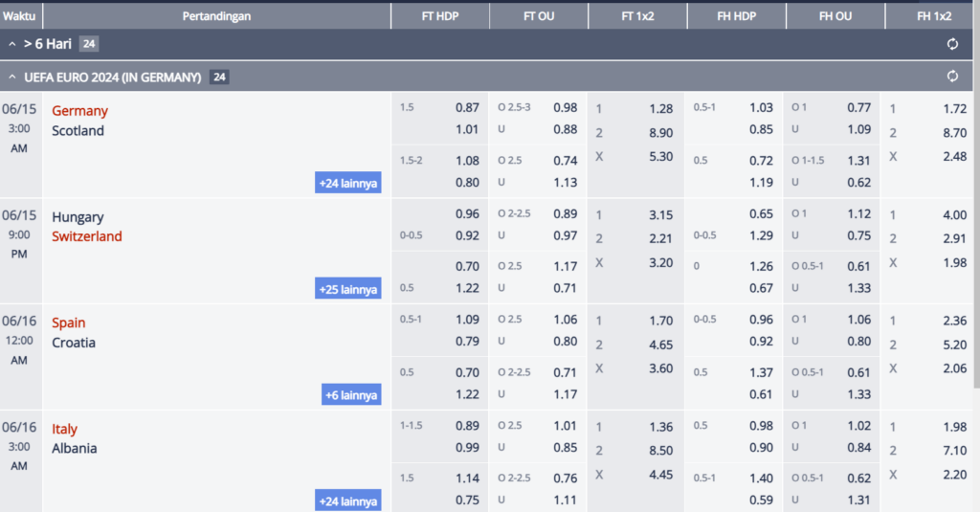980x512 pixels.
Task: Select the Germany team name
Action: (x=79, y=111)
